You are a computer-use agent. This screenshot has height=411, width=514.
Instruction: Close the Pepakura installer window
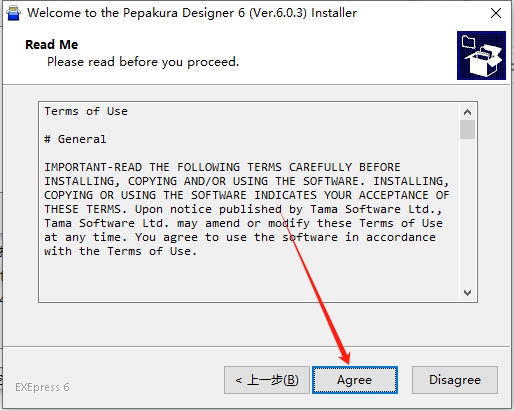point(496,13)
